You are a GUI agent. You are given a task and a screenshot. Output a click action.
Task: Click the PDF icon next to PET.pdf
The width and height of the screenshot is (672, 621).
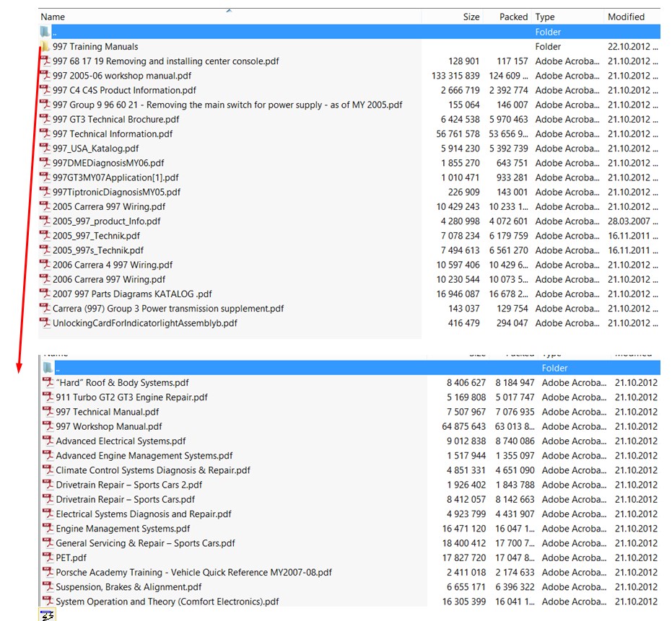pos(48,558)
